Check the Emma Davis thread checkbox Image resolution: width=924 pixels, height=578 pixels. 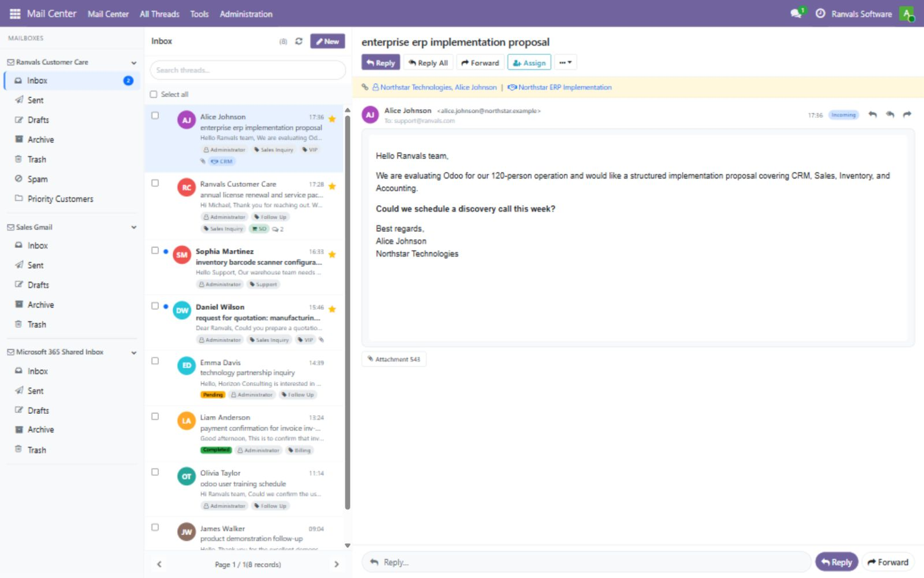click(155, 361)
